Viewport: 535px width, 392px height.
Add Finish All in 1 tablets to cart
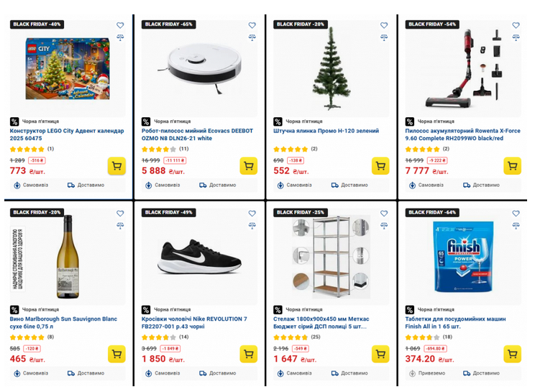tap(512, 355)
